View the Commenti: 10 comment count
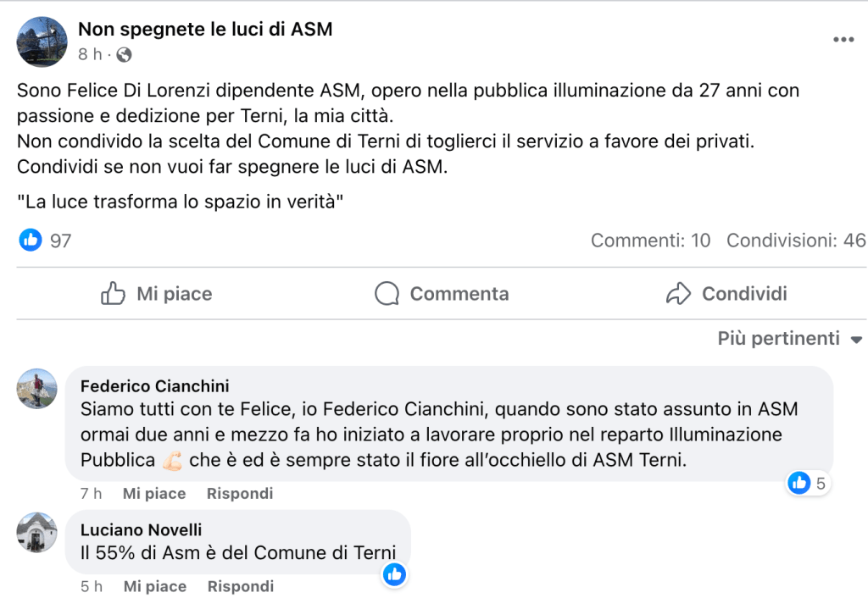Image resolution: width=868 pixels, height=598 pixels. click(650, 241)
